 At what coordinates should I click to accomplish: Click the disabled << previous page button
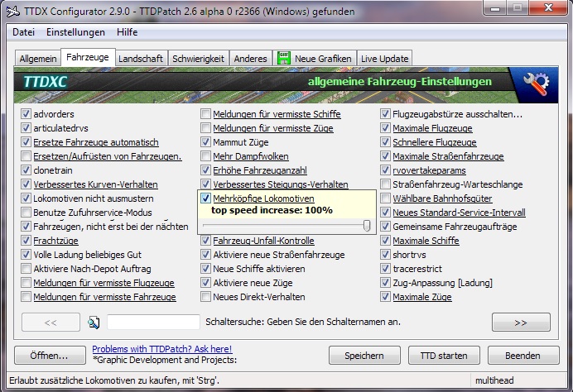(51, 323)
